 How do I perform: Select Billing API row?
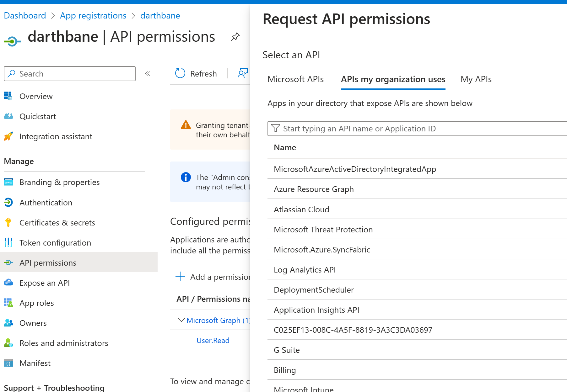pos(417,370)
